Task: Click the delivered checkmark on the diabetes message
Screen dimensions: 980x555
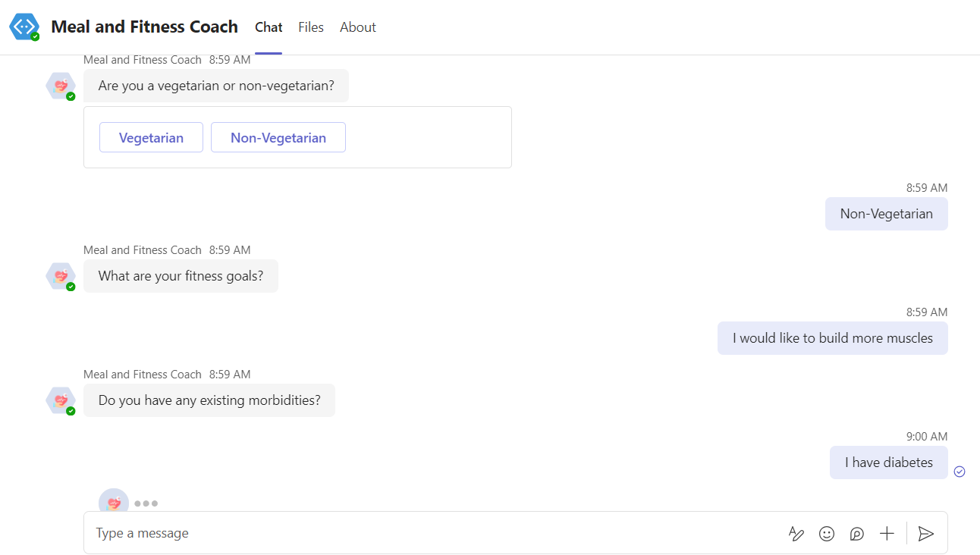Action: tap(960, 471)
